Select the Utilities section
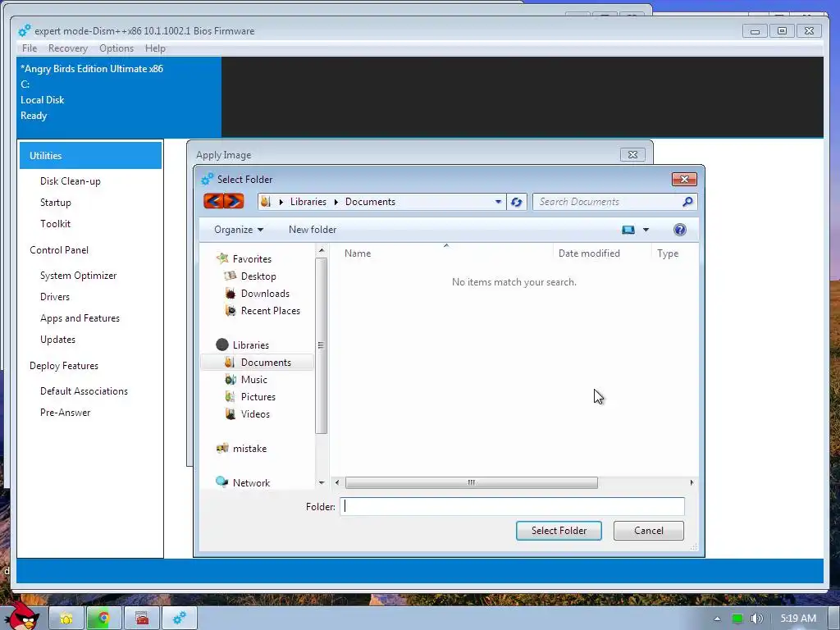Viewport: 840px width, 630px height. point(90,155)
